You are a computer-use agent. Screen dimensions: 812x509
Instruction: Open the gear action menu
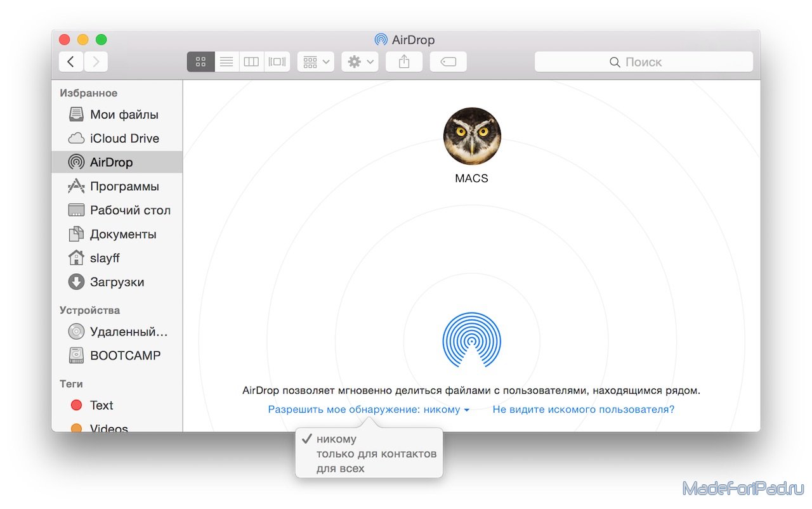[360, 61]
